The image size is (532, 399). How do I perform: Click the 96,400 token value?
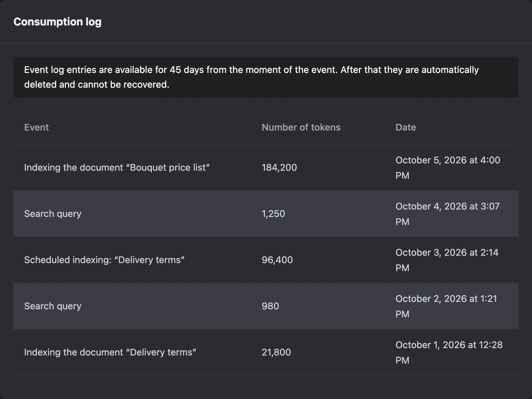pos(277,260)
